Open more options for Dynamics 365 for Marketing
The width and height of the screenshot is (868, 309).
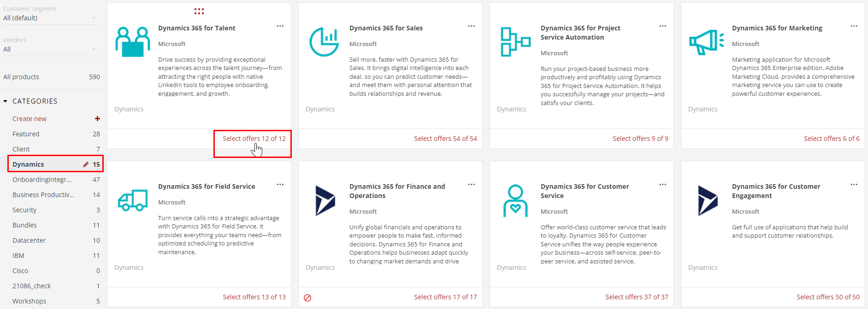tap(854, 26)
